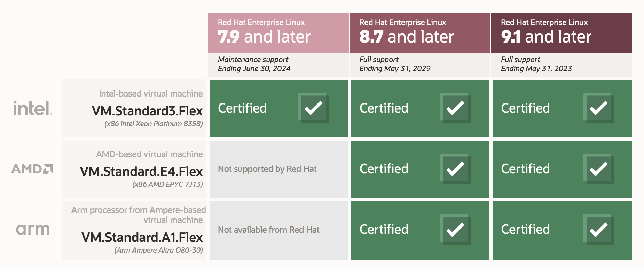644x269 pixels.
Task: Click the AMD RHEL 9.1 certified checkmark
Action: (599, 169)
